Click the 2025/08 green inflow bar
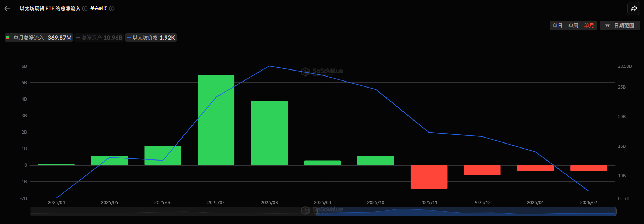 click(x=269, y=133)
